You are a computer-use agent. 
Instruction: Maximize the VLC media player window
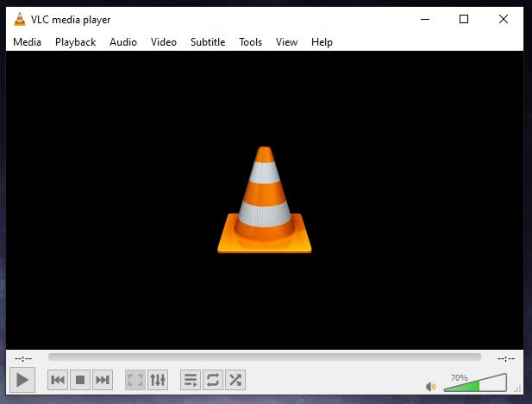(x=464, y=19)
